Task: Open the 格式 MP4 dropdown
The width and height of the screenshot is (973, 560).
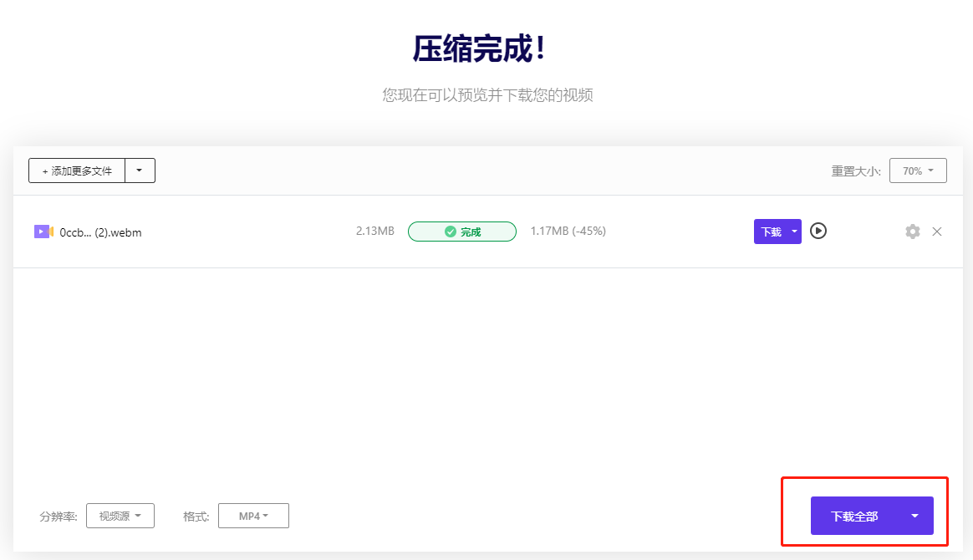Action: click(x=253, y=516)
